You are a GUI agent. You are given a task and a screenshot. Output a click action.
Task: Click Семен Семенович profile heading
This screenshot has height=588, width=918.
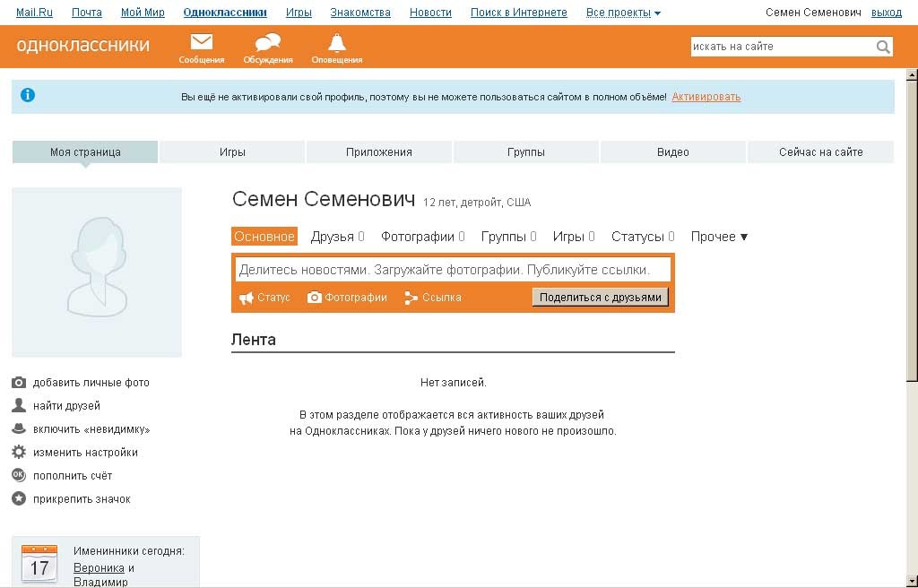click(323, 199)
